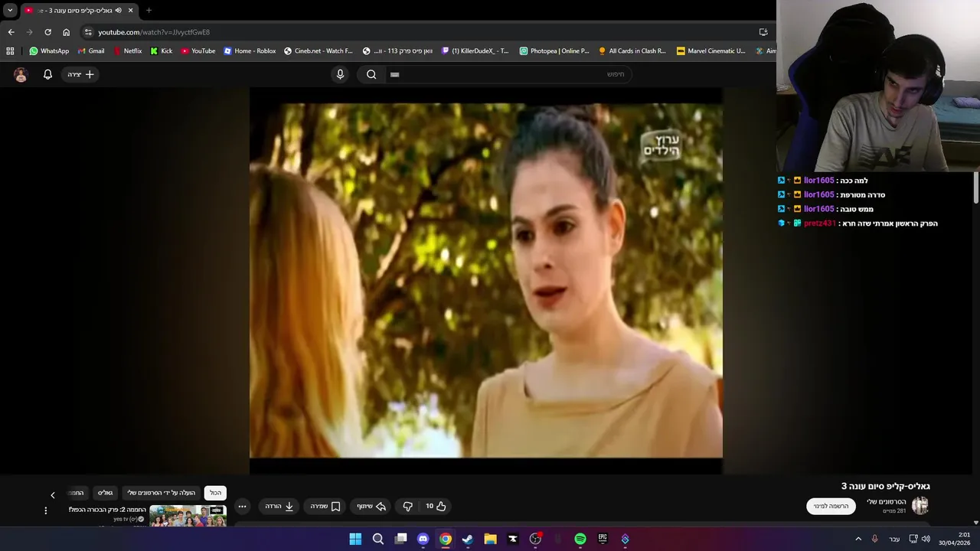The height and width of the screenshot is (551, 980).
Task: Click the YouTube search magnifier button
Action: pyautogui.click(x=371, y=74)
